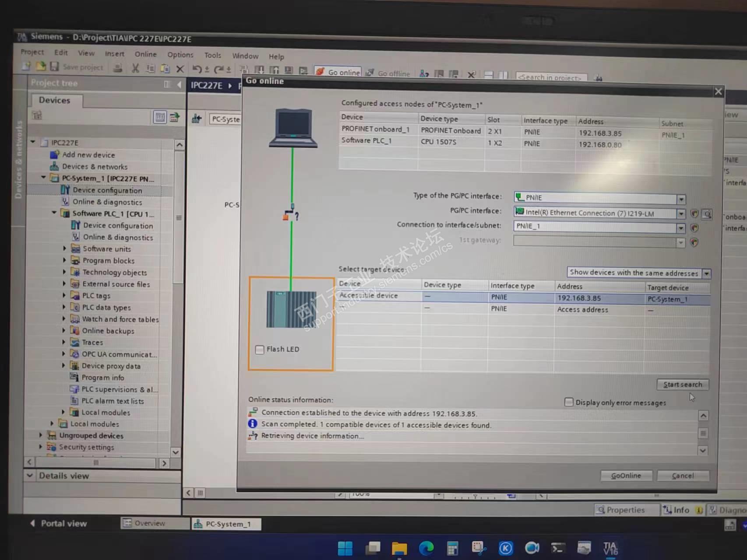
Task: Toggle the Flash LED checkbox
Action: click(260, 350)
